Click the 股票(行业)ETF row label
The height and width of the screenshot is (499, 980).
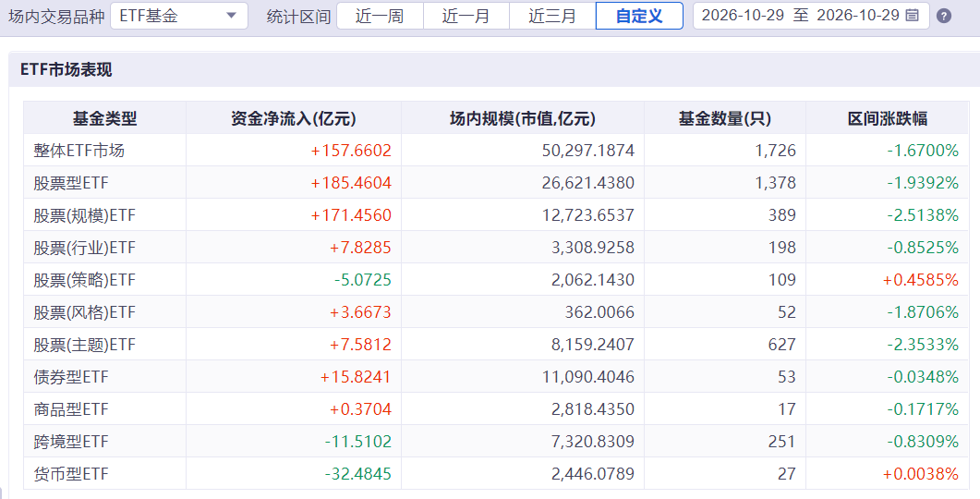pyautogui.click(x=84, y=248)
